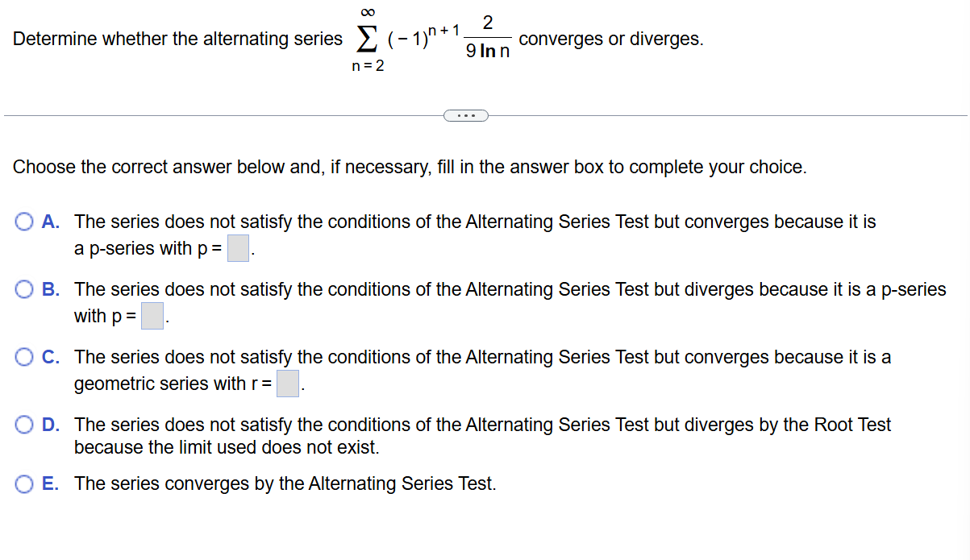Click the phrase converges or diverges
The width and height of the screenshot is (970, 560).
point(611,39)
